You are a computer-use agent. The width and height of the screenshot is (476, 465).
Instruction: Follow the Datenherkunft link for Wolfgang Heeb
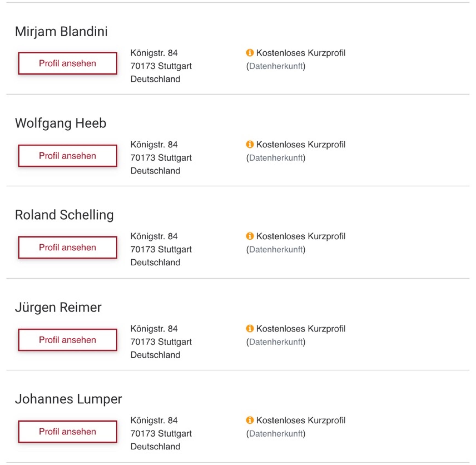click(x=276, y=158)
